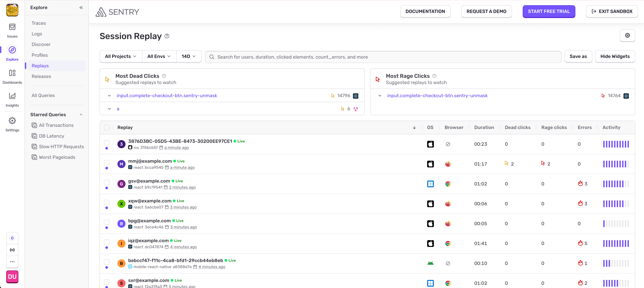644x288 pixels.
Task: Open the 14D date range dropdown
Action: point(188,56)
